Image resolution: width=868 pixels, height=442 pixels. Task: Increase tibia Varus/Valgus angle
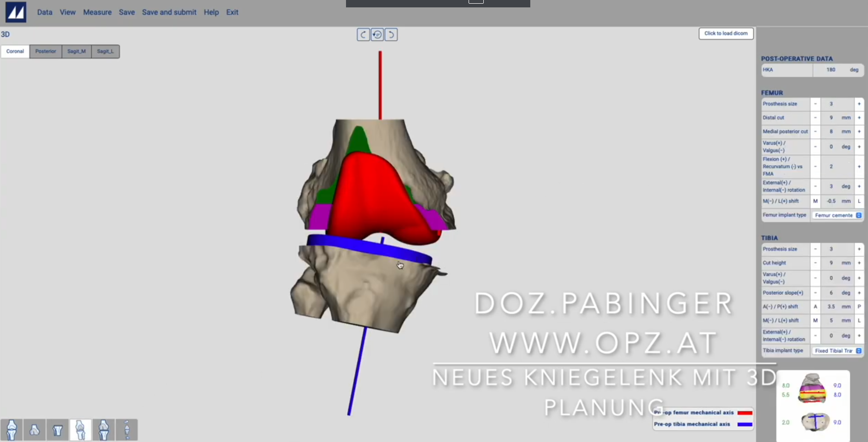point(859,278)
